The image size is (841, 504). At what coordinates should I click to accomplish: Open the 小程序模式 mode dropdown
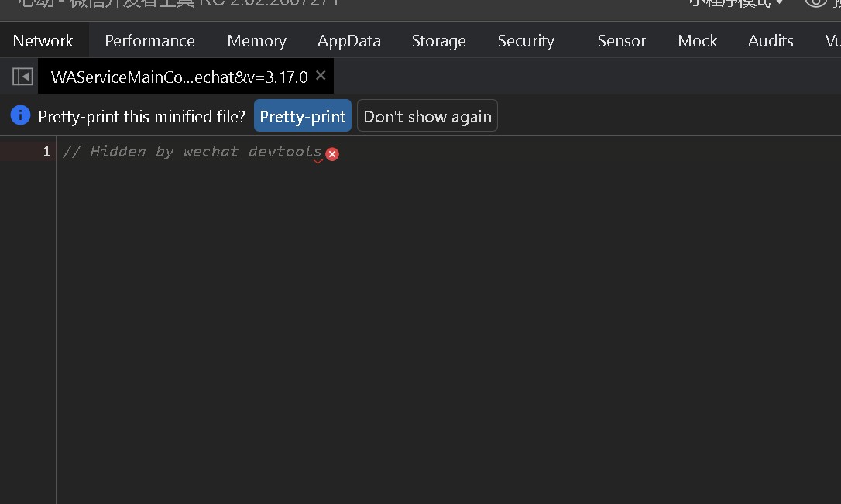tap(735, 3)
